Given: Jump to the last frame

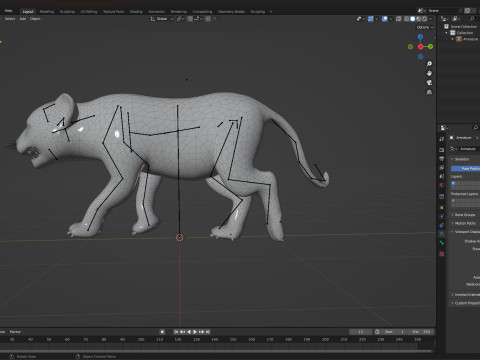Looking at the screenshot, I should [x=208, y=332].
